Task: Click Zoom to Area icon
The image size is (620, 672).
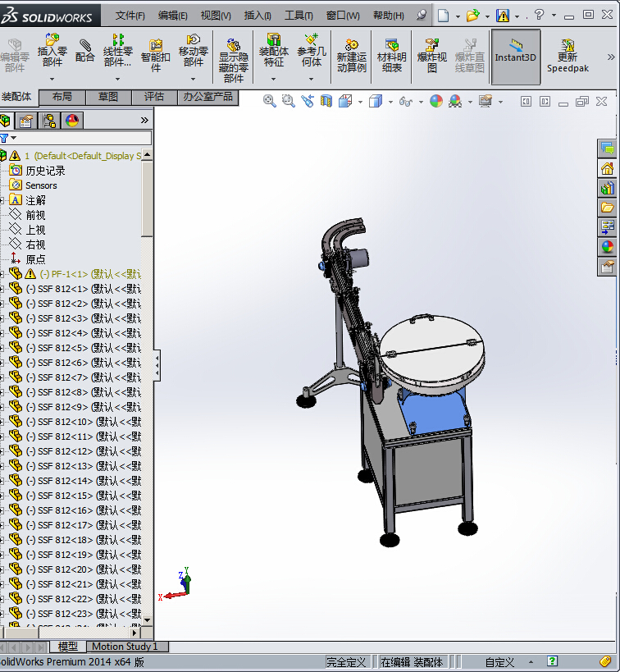Action: 289,101
